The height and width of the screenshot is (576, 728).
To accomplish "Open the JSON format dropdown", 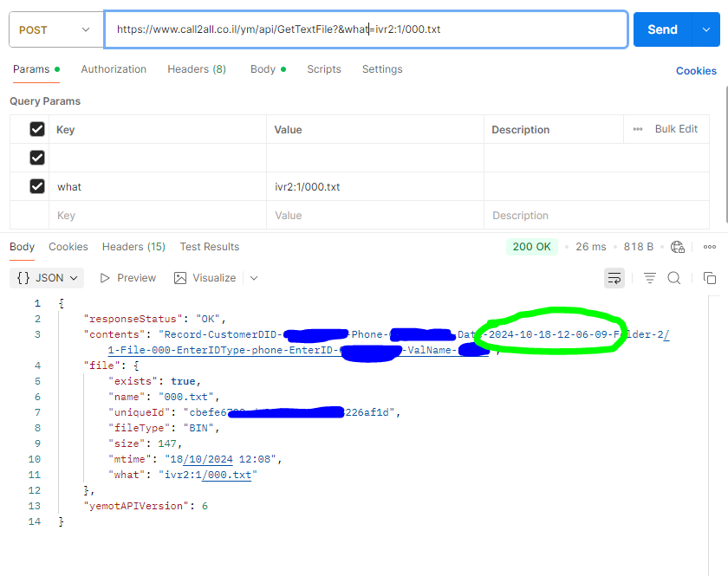I will pyautogui.click(x=47, y=278).
